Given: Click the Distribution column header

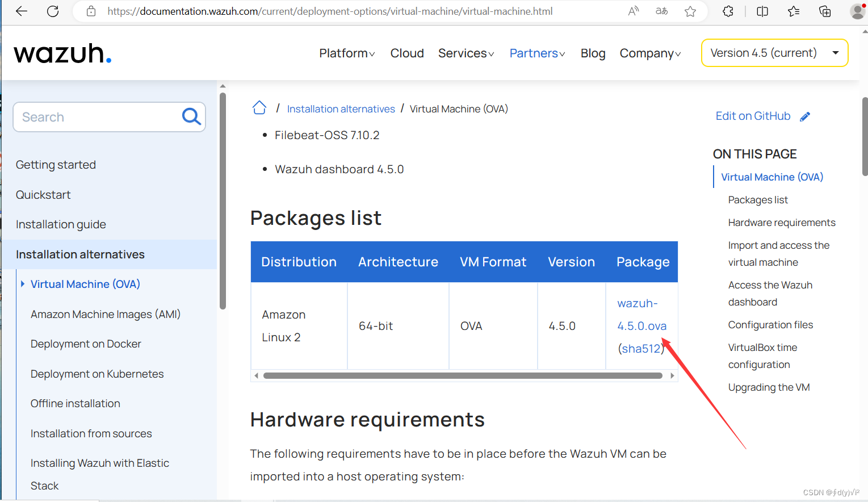Looking at the screenshot, I should click(299, 262).
